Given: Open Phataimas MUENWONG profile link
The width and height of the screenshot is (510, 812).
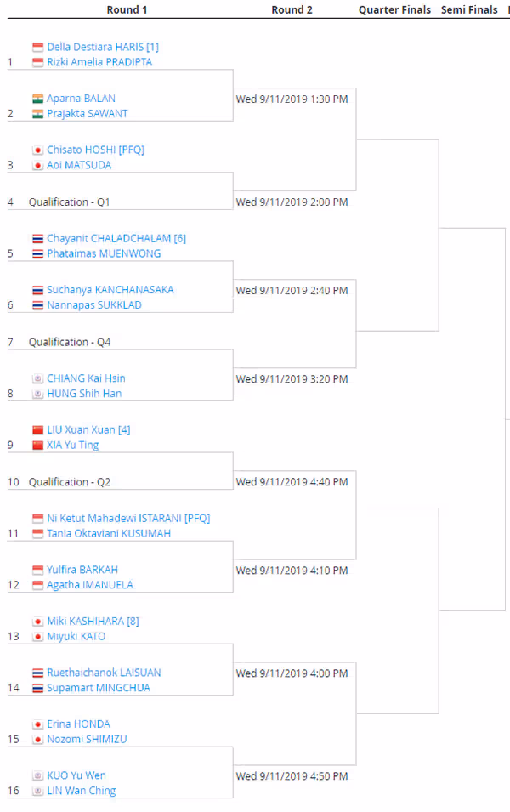Looking at the screenshot, I should coord(104,253).
